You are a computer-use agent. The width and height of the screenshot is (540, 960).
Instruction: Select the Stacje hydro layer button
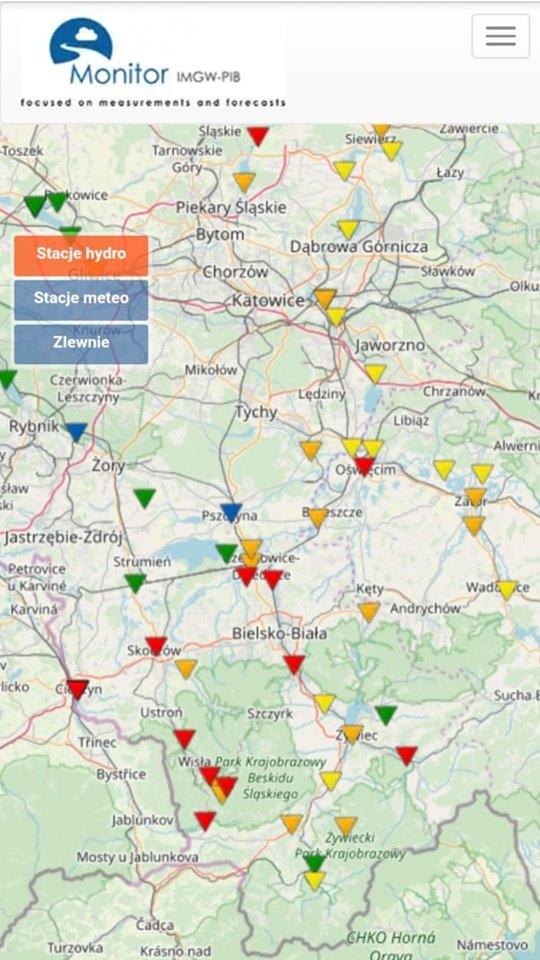coord(81,255)
